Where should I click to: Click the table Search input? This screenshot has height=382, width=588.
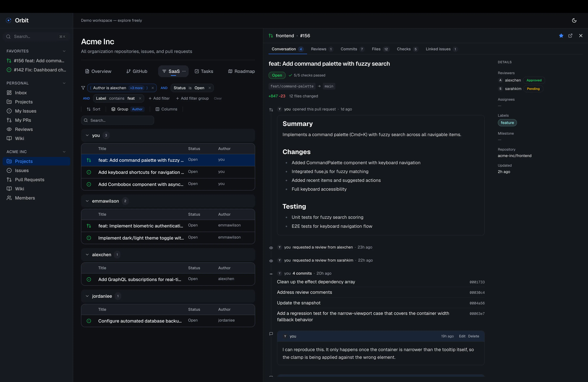pyautogui.click(x=118, y=120)
